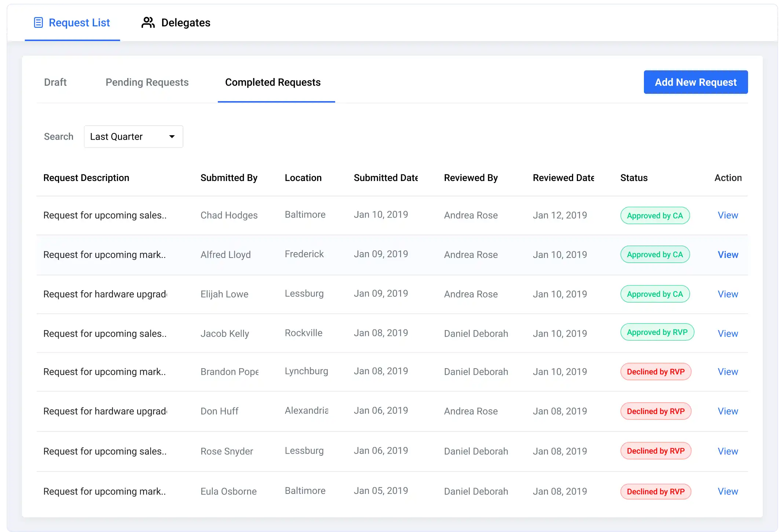Screen dimensions: 784x532
Task: Click the Add New Request button
Action: pos(696,82)
